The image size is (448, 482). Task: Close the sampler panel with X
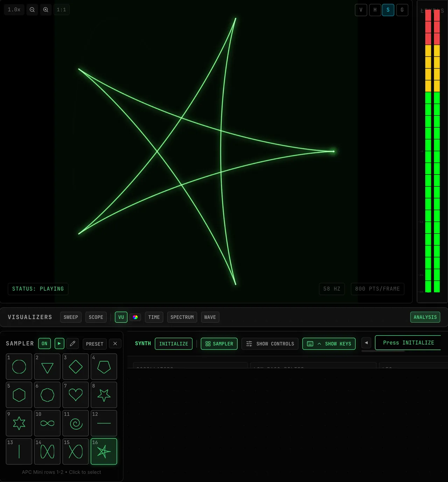click(x=115, y=343)
